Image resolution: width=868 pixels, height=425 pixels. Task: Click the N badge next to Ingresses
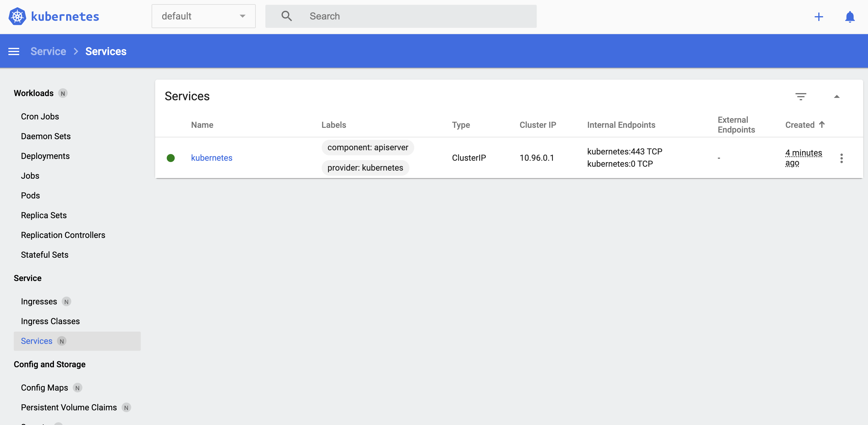(66, 302)
